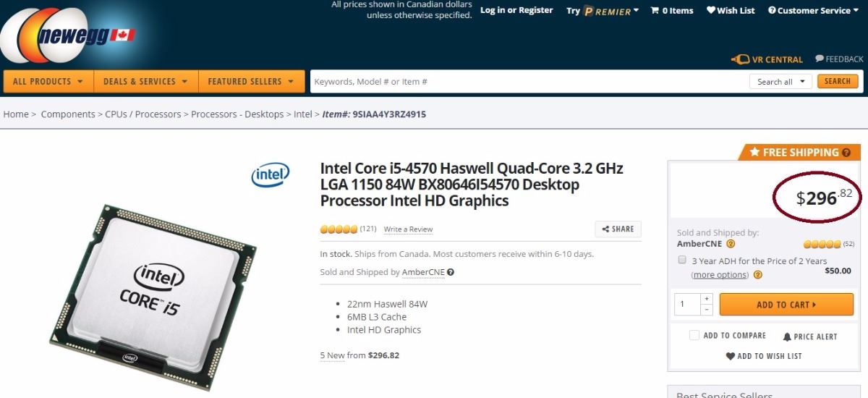The height and width of the screenshot is (398, 868).
Task: Open the shopping cart icon showing 0 Items
Action: click(655, 10)
